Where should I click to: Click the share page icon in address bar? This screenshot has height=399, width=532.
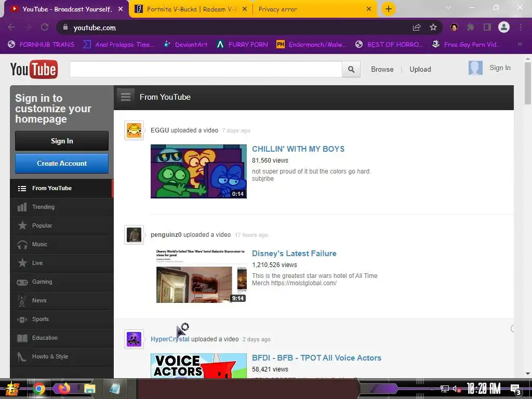tap(417, 28)
